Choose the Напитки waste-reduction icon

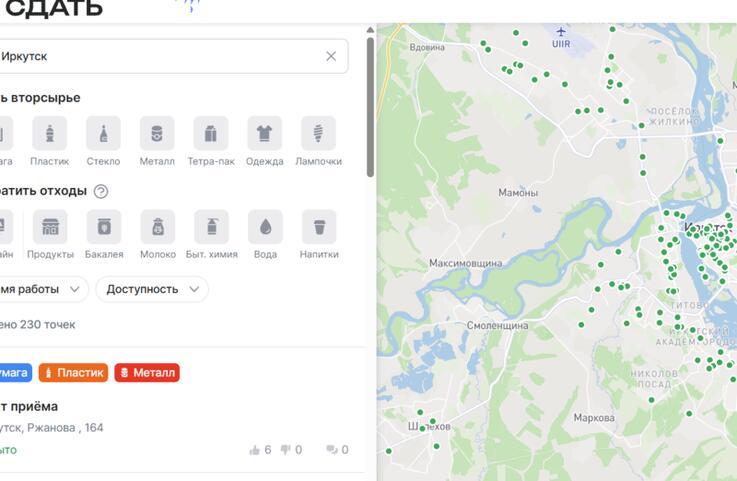click(x=319, y=227)
